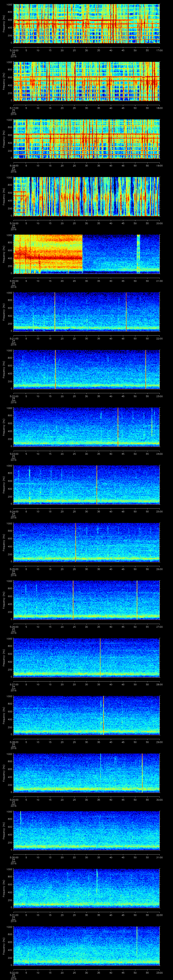Click the '19:00' end time label

point(160,166)
